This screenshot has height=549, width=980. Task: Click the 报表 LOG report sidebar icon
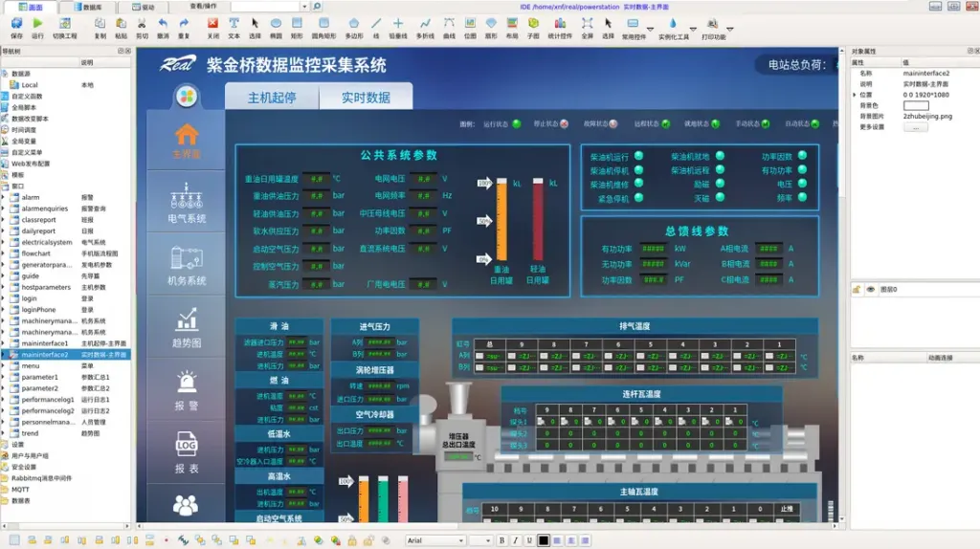click(x=187, y=444)
